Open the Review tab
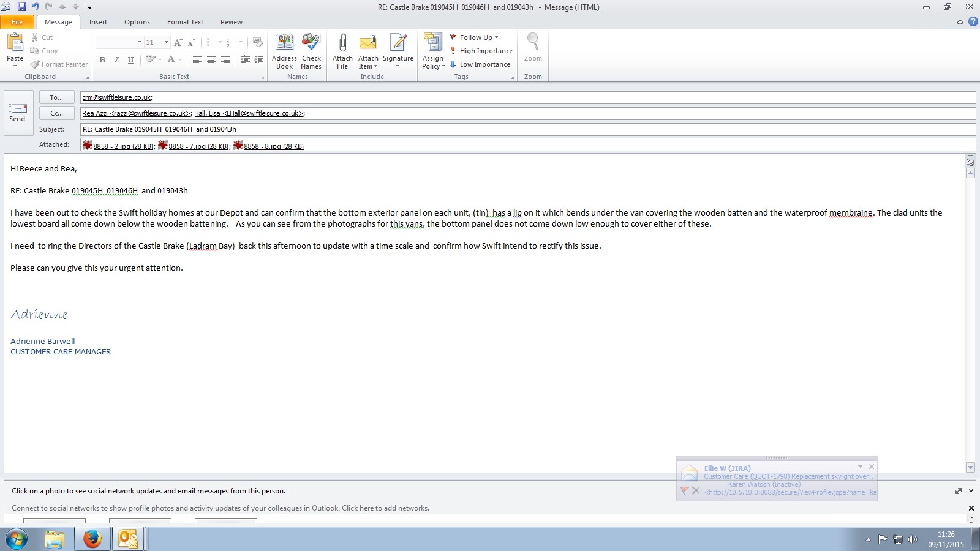The image size is (980, 551). point(232,22)
